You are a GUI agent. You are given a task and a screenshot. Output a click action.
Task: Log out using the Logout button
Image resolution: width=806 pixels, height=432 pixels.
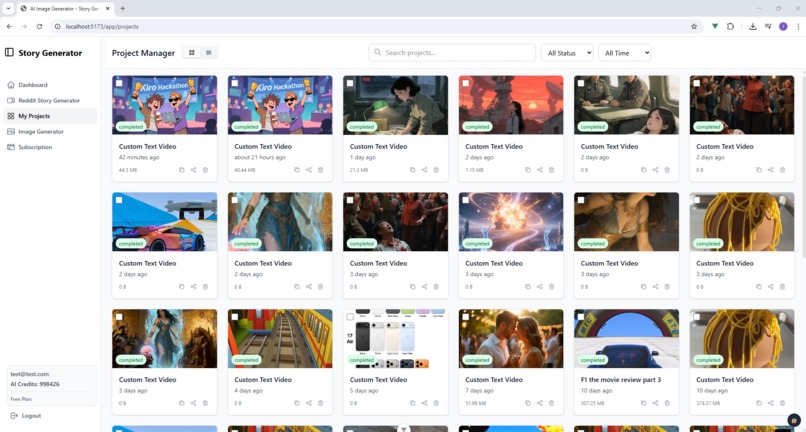(x=26, y=416)
